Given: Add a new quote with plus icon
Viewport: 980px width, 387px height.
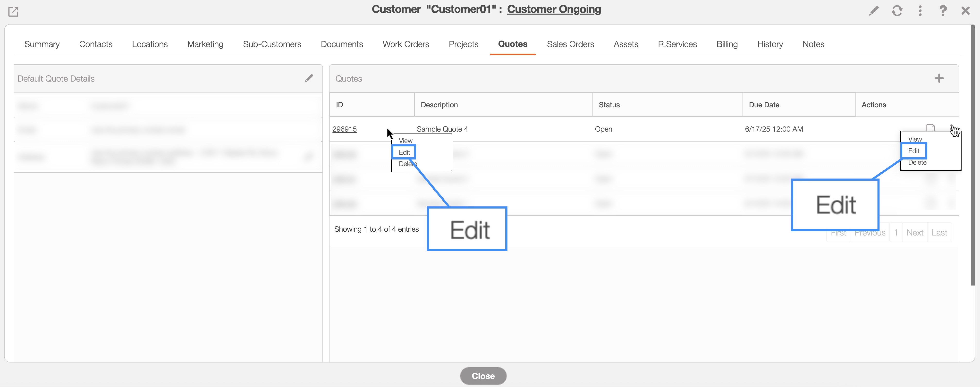Looking at the screenshot, I should [939, 78].
